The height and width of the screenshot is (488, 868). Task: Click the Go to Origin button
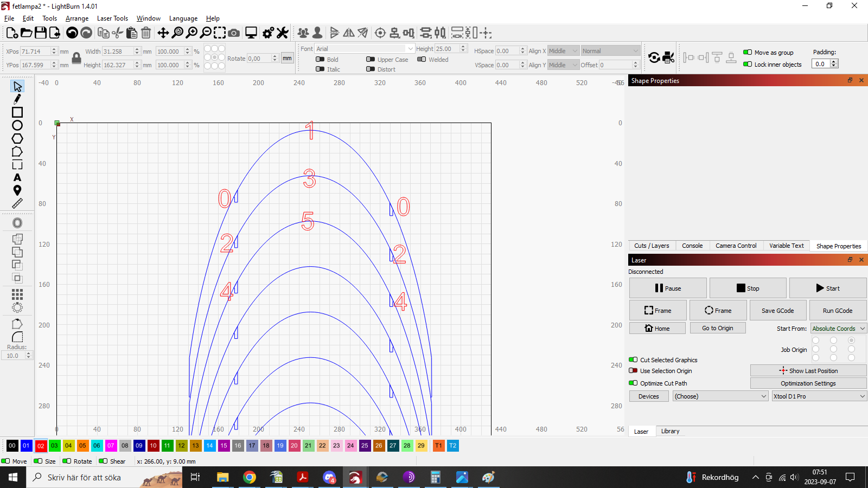718,328
